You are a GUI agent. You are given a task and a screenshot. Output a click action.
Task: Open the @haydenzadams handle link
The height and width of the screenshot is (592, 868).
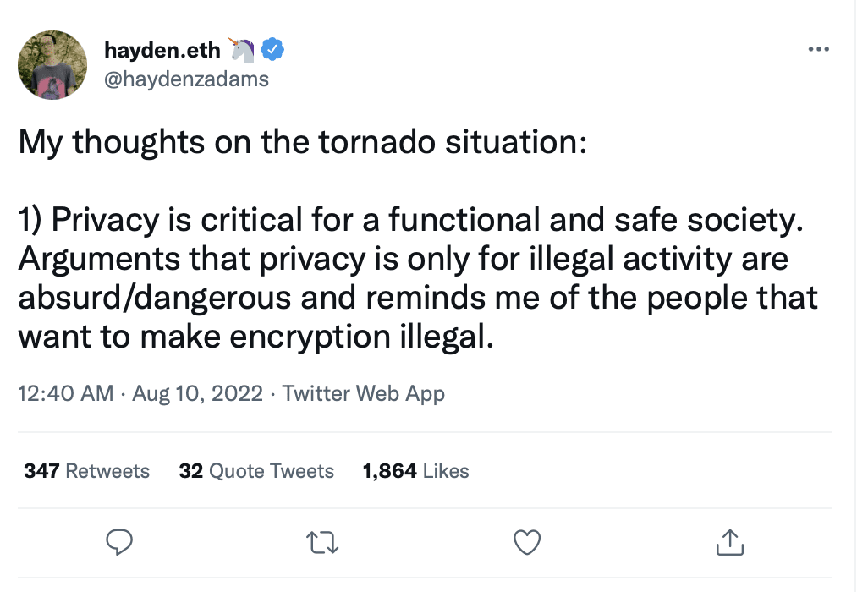click(x=187, y=79)
